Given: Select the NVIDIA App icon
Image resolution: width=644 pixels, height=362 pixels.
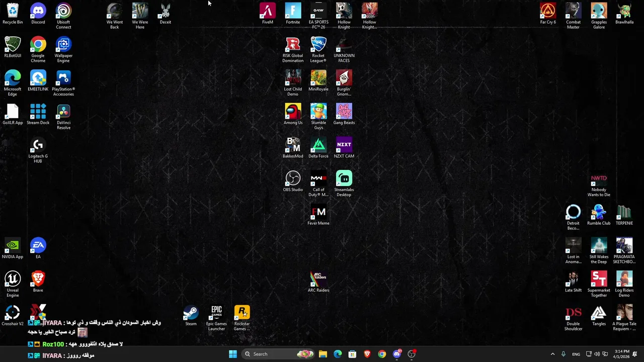Looking at the screenshot, I should 13,249.
